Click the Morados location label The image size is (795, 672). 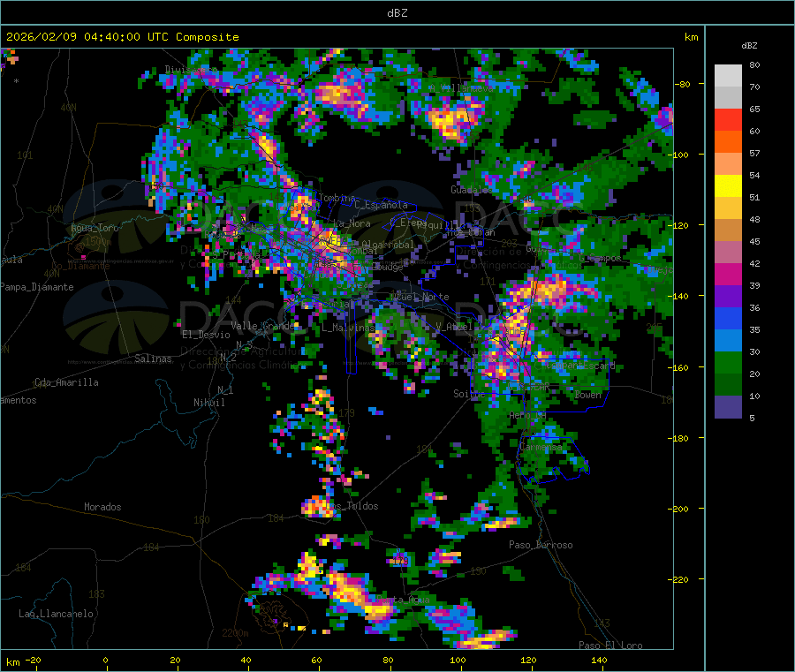102,507
